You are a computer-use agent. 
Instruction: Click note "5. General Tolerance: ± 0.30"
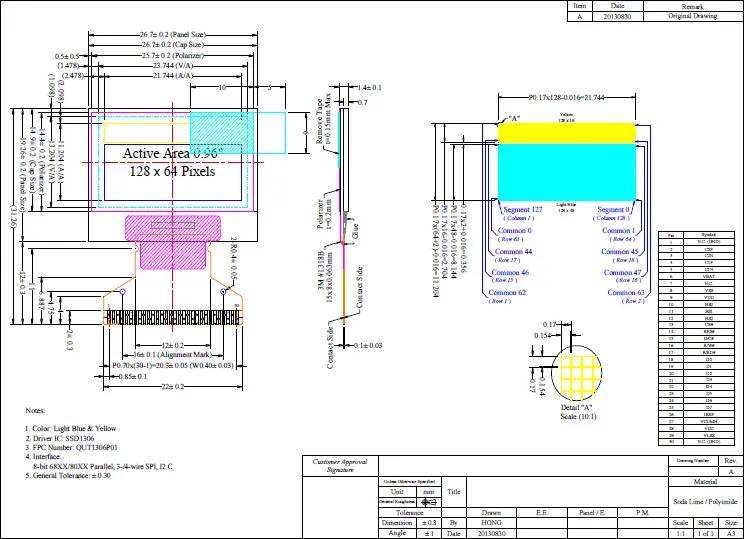coord(68,475)
